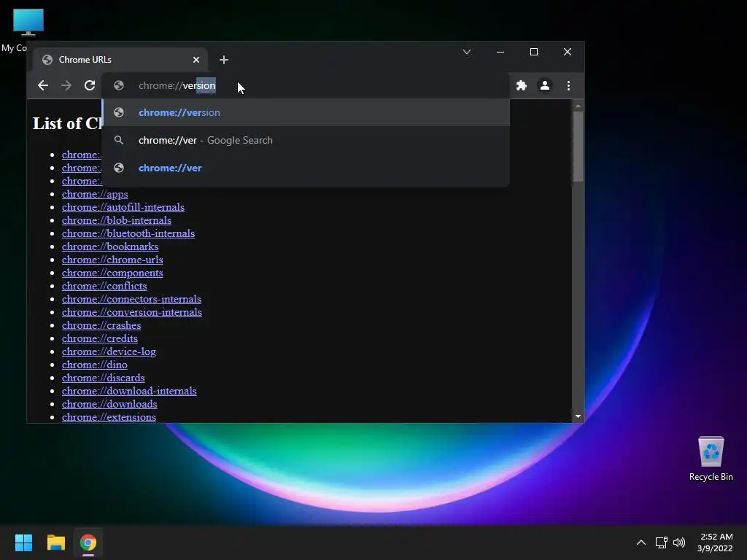The image size is (747, 560).
Task: Open the chrome://connectors-internals link
Action: click(x=131, y=299)
